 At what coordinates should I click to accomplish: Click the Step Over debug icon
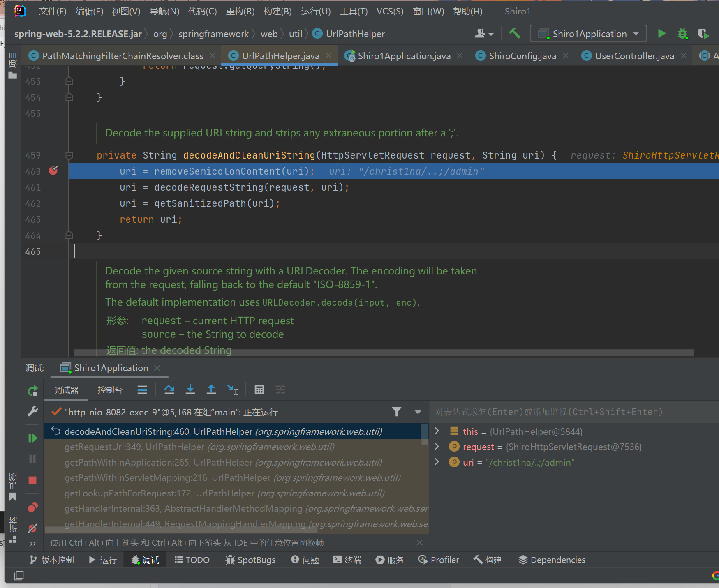[169, 390]
